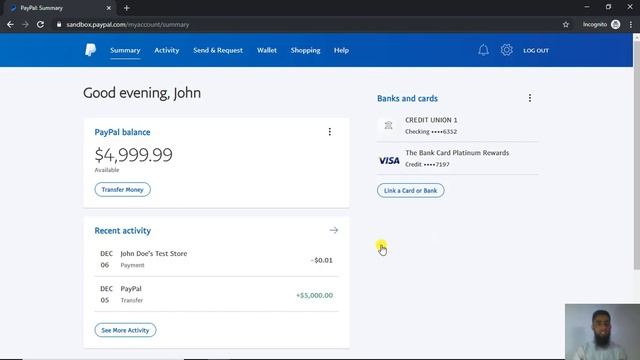Open the Help menu
Screen dimensions: 640x360
pyautogui.click(x=341, y=50)
